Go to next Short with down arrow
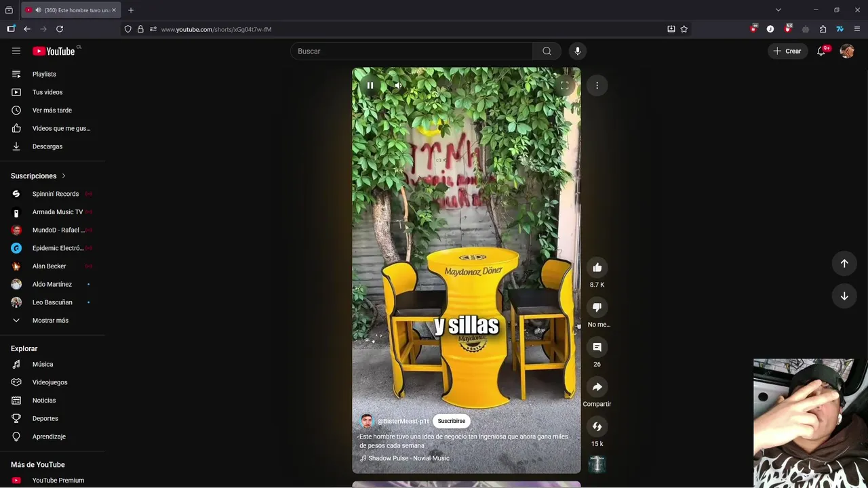The image size is (868, 488). click(844, 296)
